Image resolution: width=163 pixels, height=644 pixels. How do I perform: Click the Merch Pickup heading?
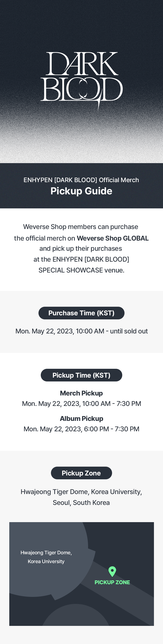81,393
